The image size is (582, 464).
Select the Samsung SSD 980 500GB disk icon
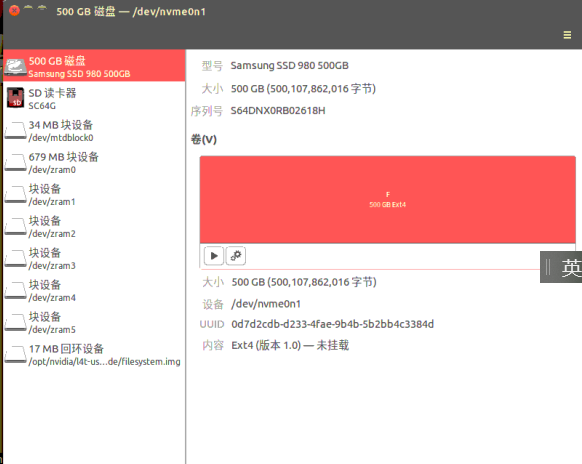pyautogui.click(x=16, y=67)
